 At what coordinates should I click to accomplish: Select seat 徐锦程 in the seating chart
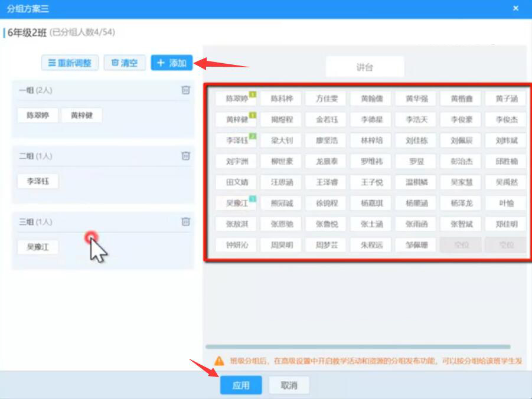[x=327, y=203]
